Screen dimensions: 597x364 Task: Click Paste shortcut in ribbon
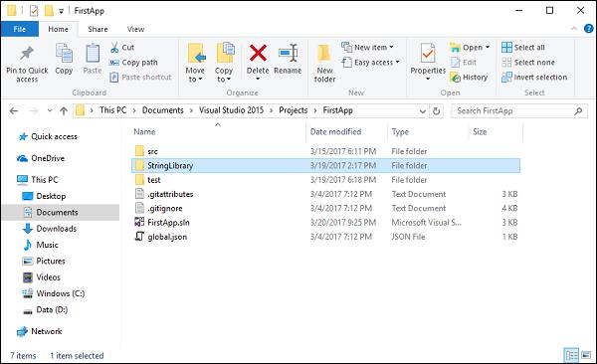pos(140,78)
